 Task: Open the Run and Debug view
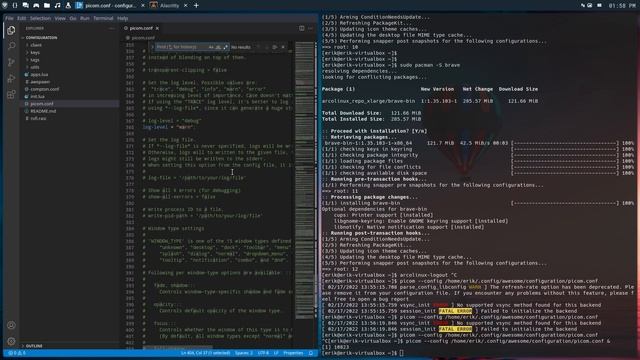coord(11,78)
